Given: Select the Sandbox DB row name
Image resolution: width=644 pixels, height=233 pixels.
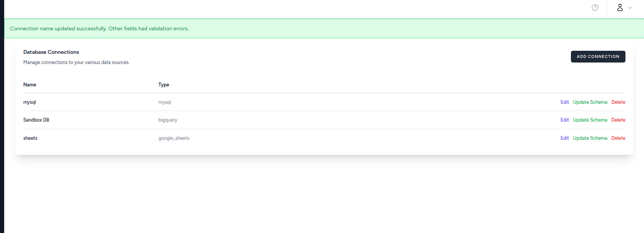Looking at the screenshot, I should coord(36,120).
